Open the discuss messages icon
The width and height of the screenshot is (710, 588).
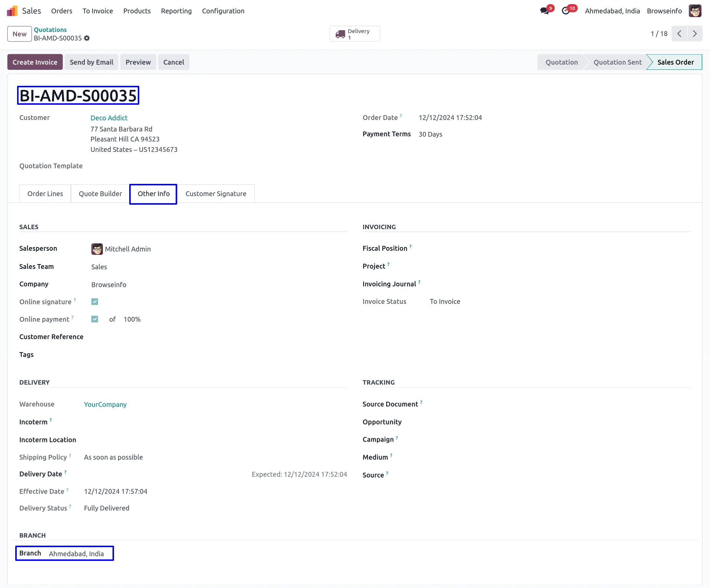545,11
